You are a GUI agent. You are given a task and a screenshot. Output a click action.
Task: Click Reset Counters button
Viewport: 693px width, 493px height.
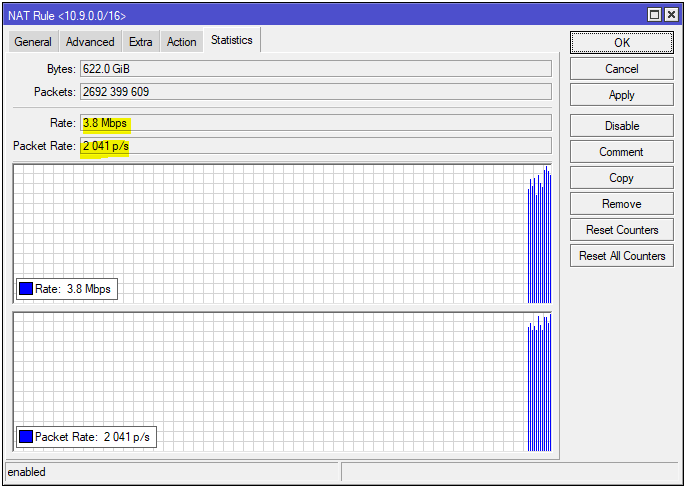point(621,230)
